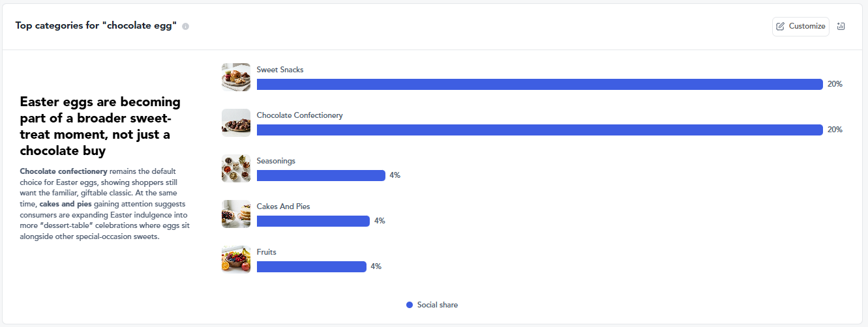Screen dimensions: 868x327
Task: Select the Fruits category thumbnail
Action: pos(236,259)
